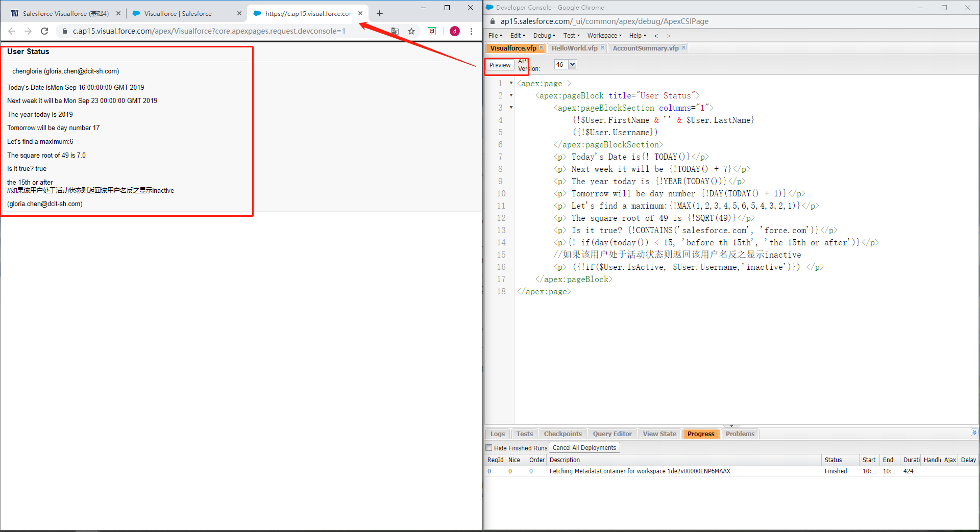The width and height of the screenshot is (980, 532).
Task: Click the bookmark star icon
Action: tap(411, 31)
